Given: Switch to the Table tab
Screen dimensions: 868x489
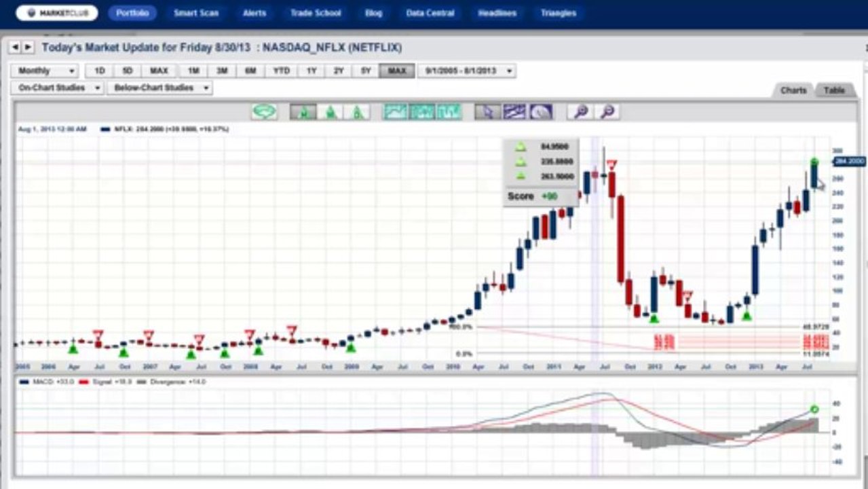Looking at the screenshot, I should point(834,90).
